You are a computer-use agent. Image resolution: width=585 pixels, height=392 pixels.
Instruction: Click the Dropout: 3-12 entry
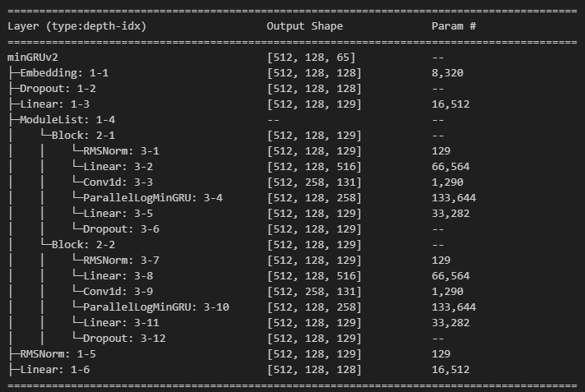point(124,339)
